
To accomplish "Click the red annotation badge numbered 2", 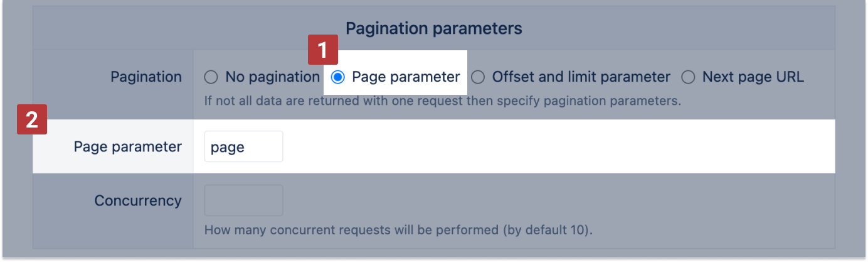I will [x=31, y=119].
